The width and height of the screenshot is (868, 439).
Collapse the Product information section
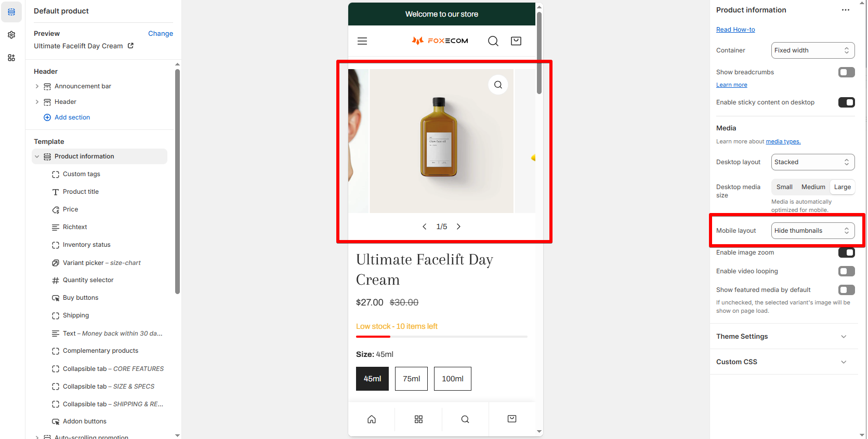37,156
